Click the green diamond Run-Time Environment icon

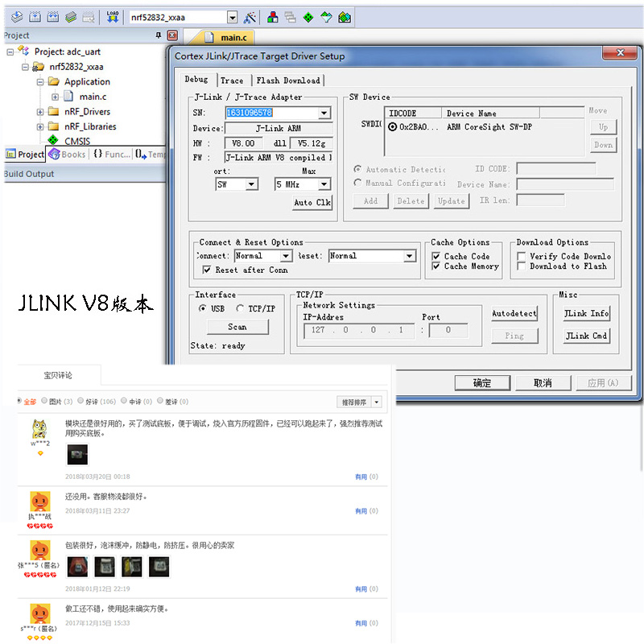pos(308,17)
